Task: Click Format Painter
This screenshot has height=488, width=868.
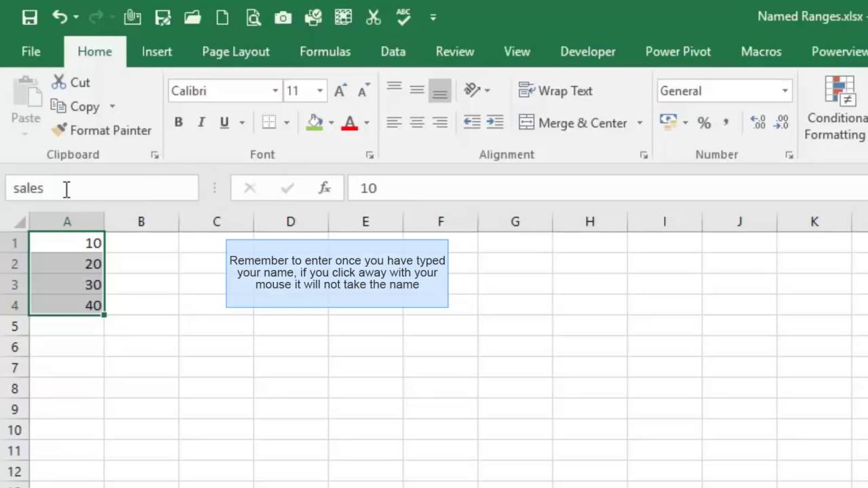Action: pyautogui.click(x=102, y=130)
